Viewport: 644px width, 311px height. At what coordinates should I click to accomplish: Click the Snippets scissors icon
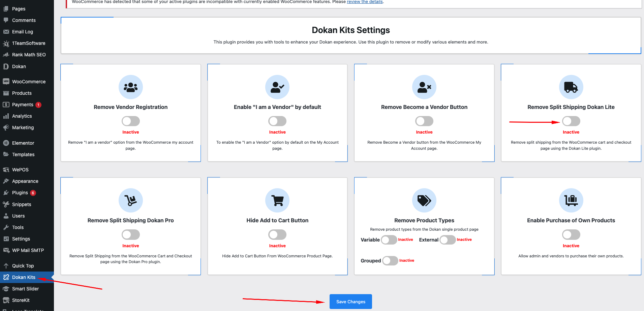(6, 204)
